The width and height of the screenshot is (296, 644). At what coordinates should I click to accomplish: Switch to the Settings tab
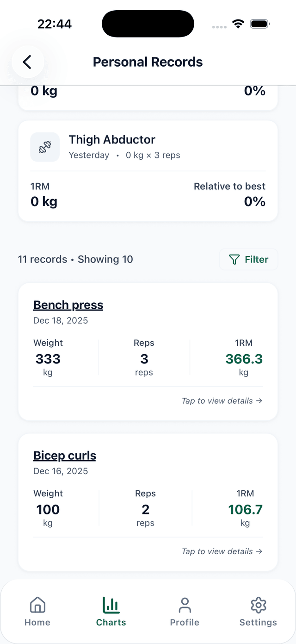(x=258, y=612)
